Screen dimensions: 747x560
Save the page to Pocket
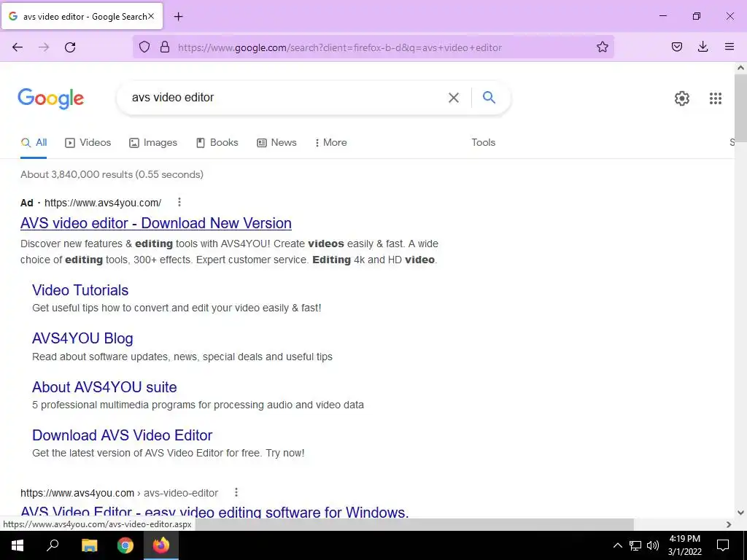pos(676,47)
